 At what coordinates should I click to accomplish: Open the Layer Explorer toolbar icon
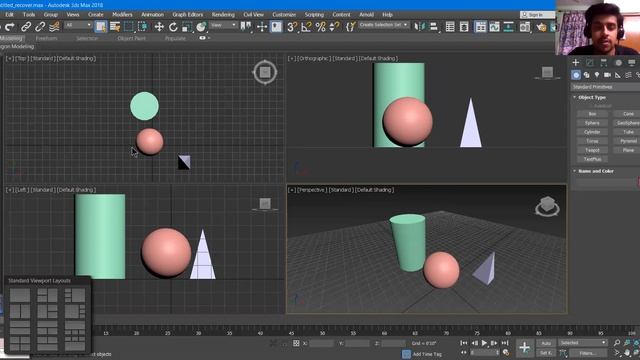pos(464,27)
